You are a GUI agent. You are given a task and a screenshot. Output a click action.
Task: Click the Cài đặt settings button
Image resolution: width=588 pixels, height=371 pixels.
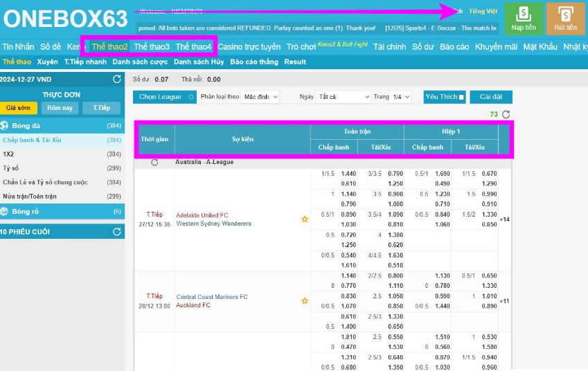tap(491, 97)
